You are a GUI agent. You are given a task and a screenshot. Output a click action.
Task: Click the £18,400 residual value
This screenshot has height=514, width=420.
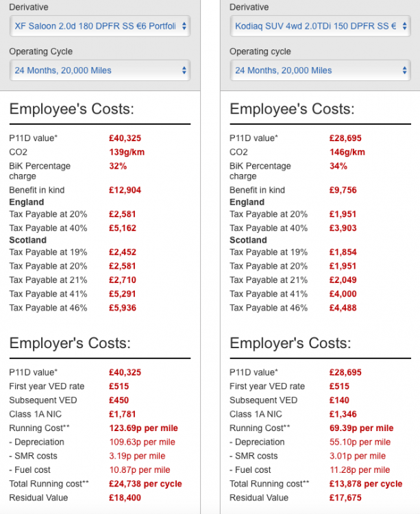125,498
